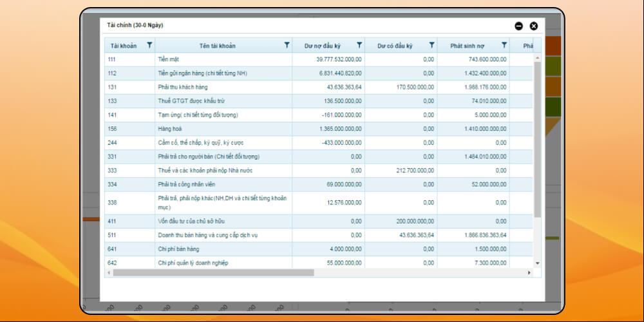Sort by the Tên tài khoản header
The image size is (644, 322).
pos(217,46)
